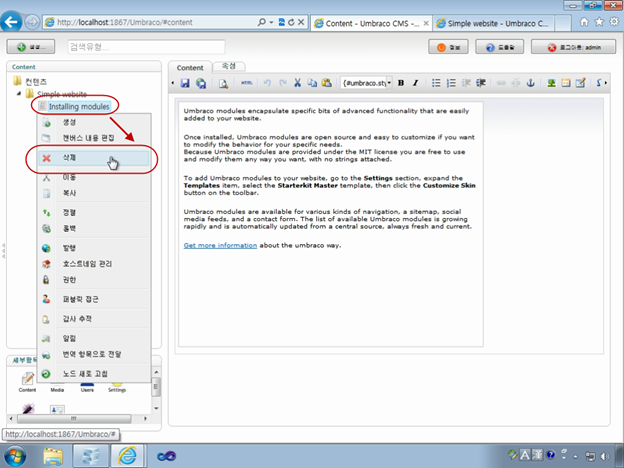The width and height of the screenshot is (624, 468).
Task: Click the Insert link chain icon
Action: pyautogui.click(x=501, y=83)
